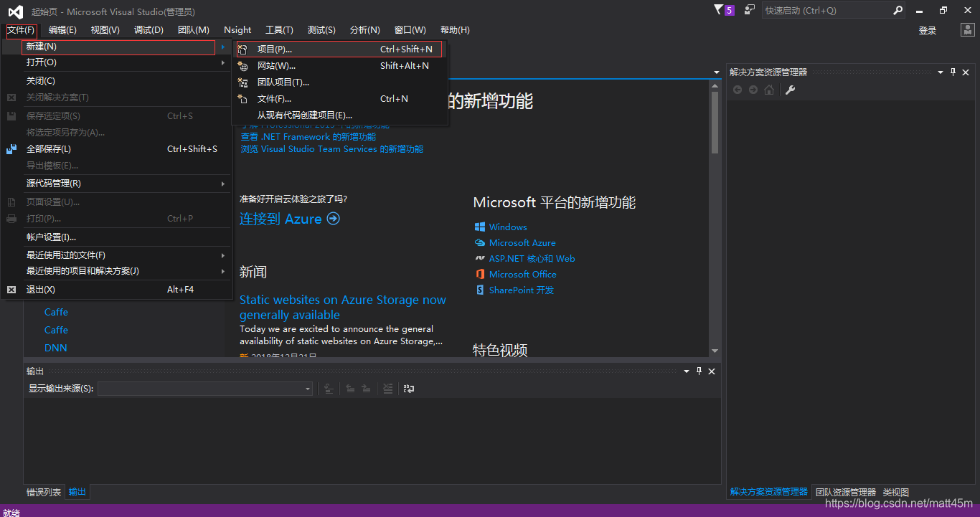Click the new Project icon in submenu
The width and height of the screenshot is (980, 517).
[243, 49]
